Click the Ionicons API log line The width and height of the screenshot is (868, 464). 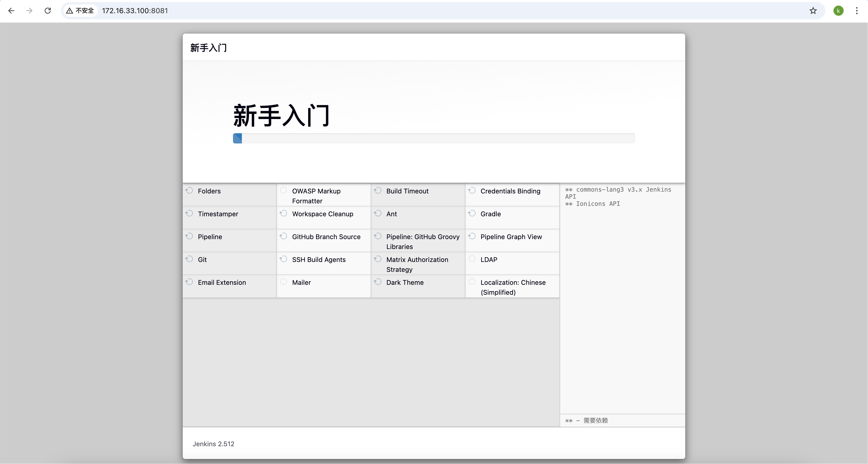tap(592, 204)
